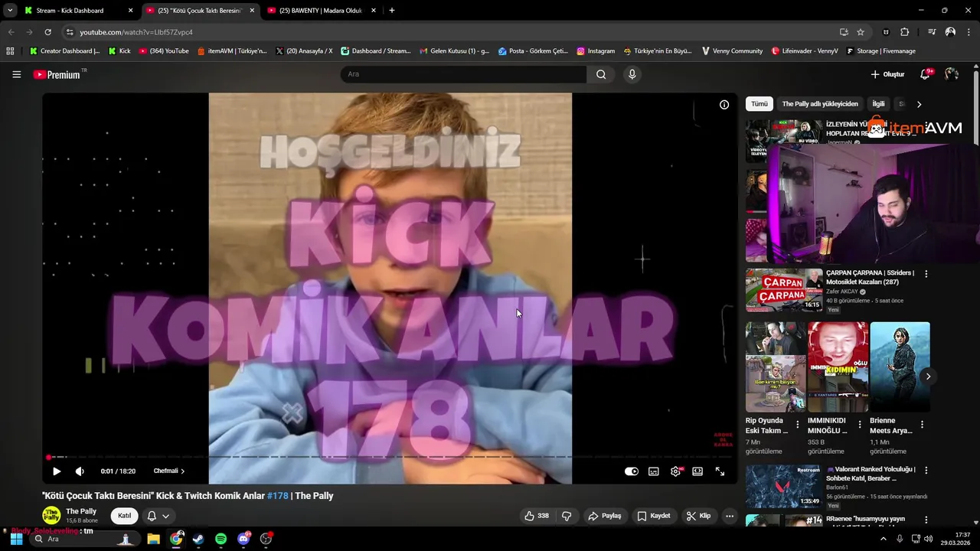Click the Ara search input field

(x=463, y=74)
